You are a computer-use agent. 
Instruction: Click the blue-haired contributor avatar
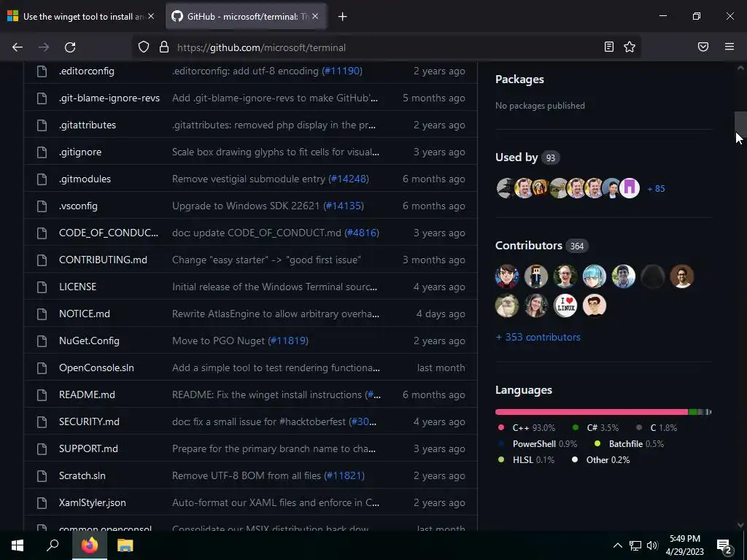tap(594, 276)
